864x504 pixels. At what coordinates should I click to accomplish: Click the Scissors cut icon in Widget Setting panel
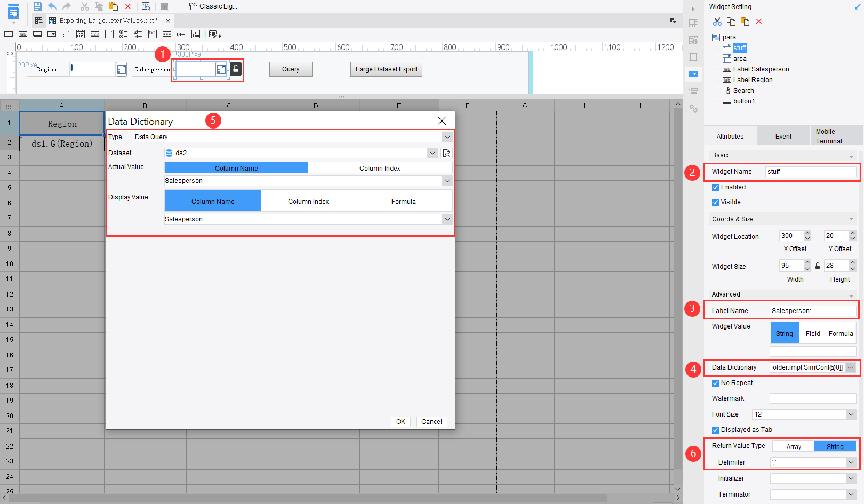(717, 21)
